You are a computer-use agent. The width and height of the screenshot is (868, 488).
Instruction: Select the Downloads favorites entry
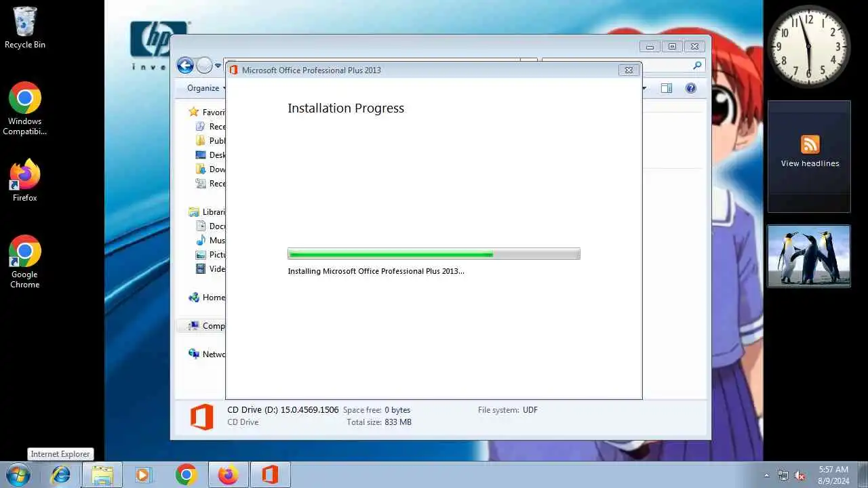coord(210,169)
